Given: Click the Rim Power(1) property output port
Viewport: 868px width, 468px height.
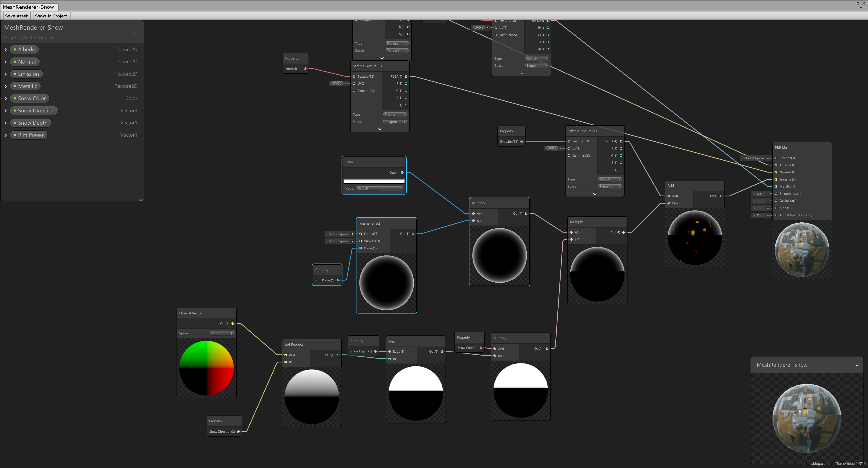Looking at the screenshot, I should click(x=338, y=280).
